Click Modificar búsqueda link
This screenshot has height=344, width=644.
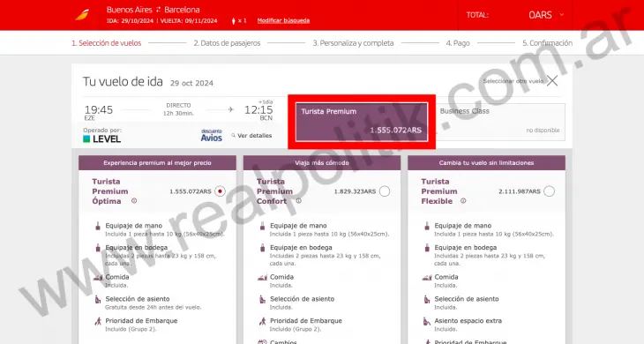[x=283, y=20]
